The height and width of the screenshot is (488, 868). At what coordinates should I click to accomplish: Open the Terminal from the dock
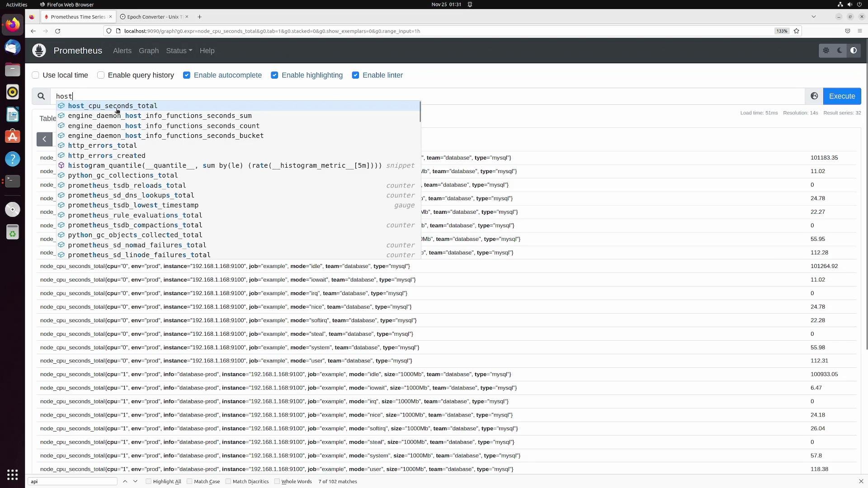pyautogui.click(x=13, y=181)
